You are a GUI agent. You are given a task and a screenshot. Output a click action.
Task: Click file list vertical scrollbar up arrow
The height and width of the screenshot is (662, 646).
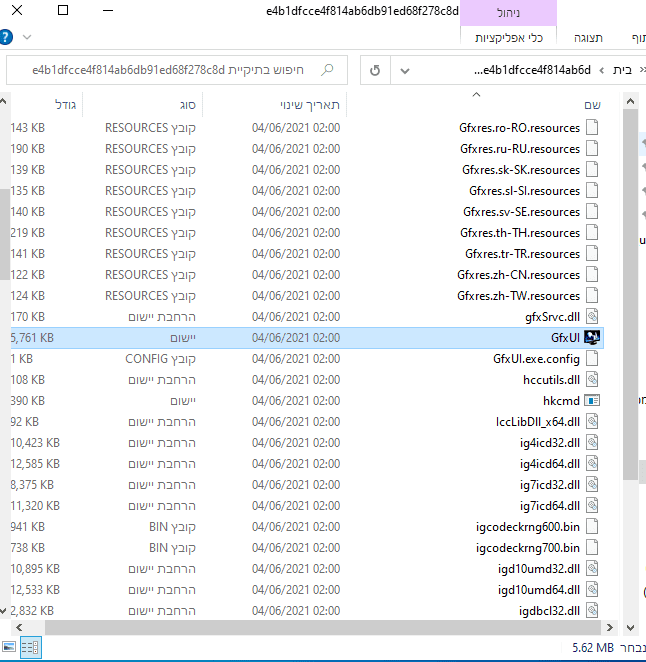tap(630, 101)
